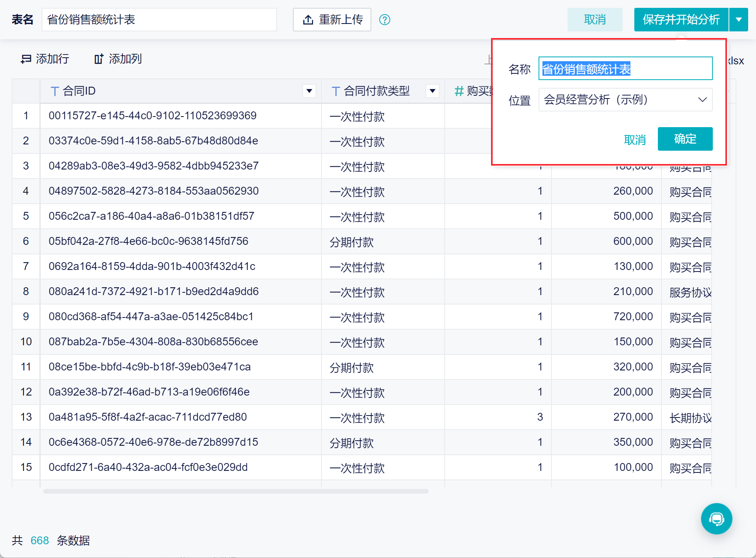Click the 添加行 add row icon

coord(26,59)
